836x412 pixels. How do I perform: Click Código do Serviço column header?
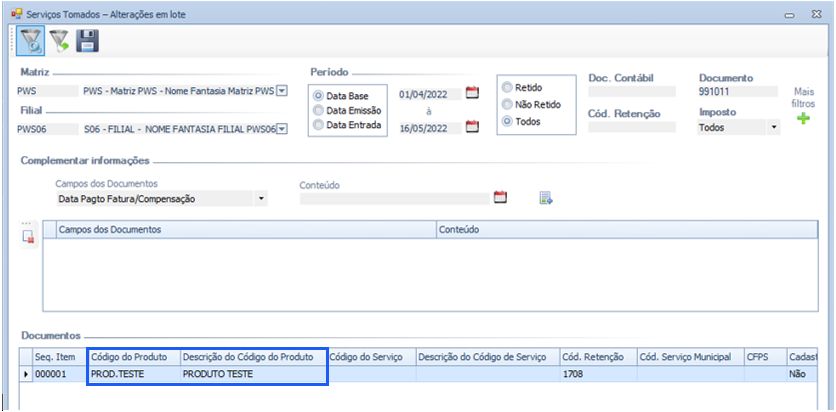coord(371,357)
